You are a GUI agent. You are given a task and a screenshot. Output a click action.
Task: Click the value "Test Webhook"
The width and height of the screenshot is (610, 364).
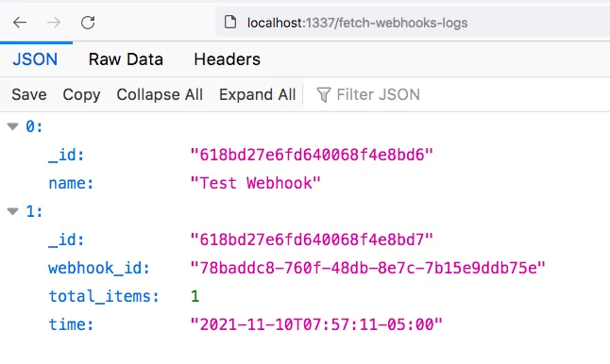(255, 183)
